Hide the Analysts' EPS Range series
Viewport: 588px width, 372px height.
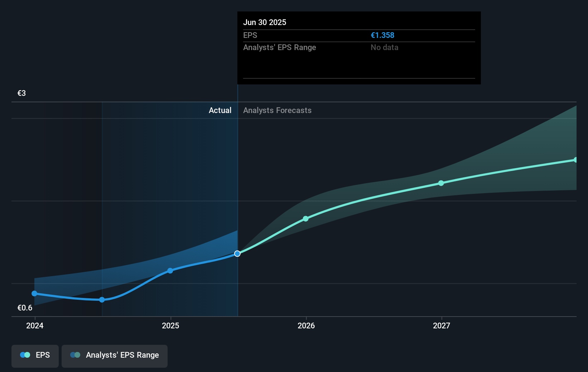click(115, 356)
